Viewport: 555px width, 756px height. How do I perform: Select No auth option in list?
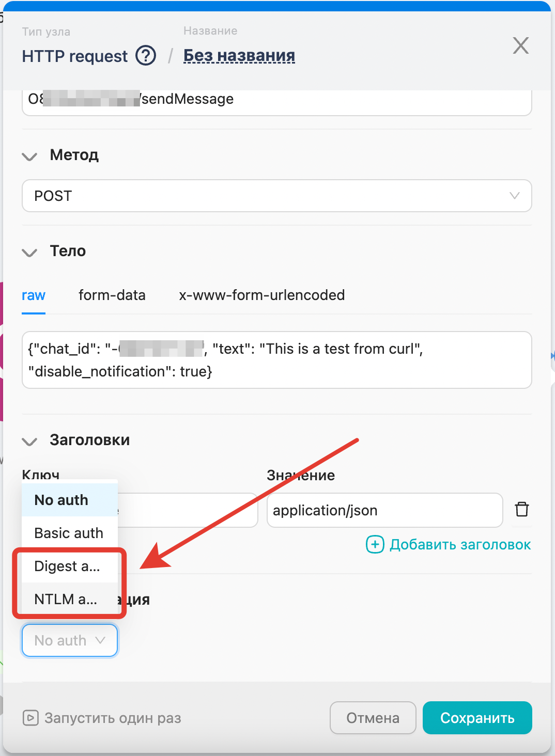coord(61,500)
